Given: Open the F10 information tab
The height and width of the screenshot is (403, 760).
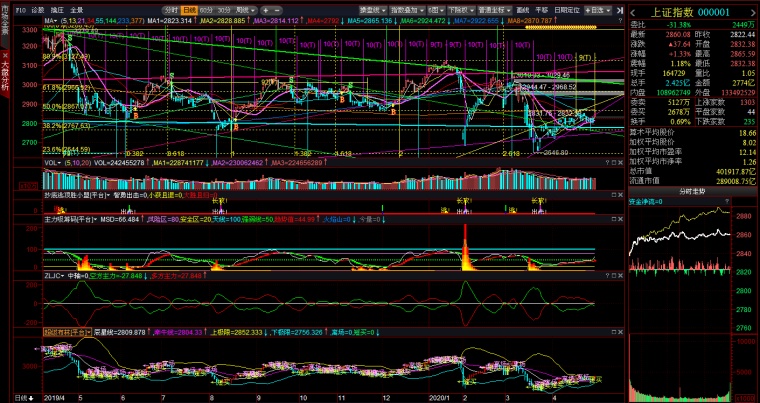Looking at the screenshot, I should tap(21, 10).
